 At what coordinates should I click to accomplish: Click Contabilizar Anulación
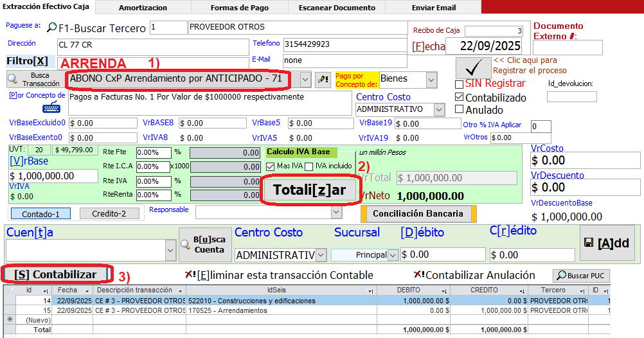474,275
